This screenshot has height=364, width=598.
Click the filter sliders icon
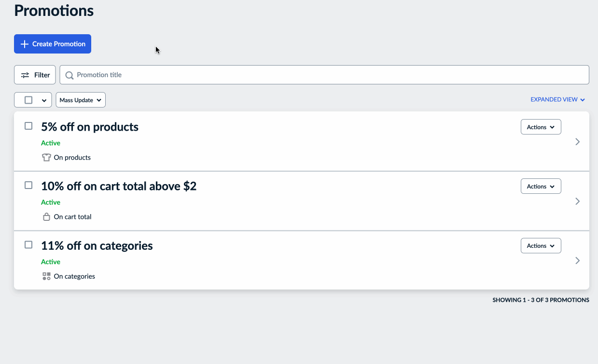pyautogui.click(x=26, y=75)
